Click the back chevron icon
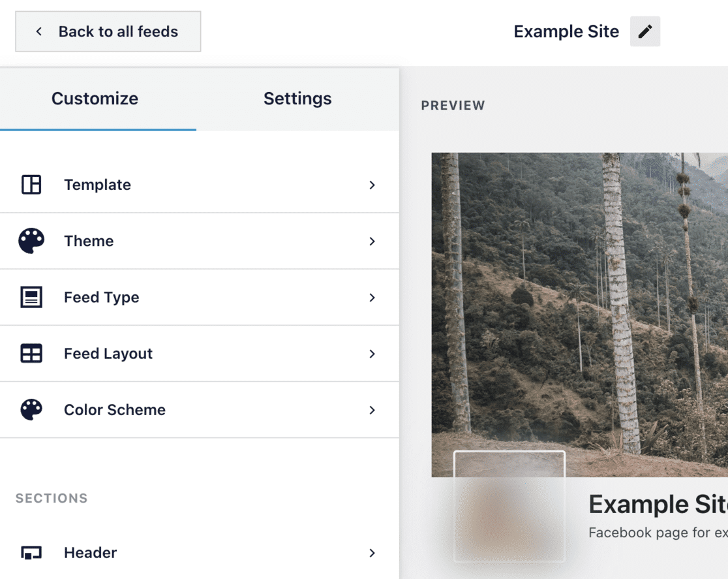The height and width of the screenshot is (579, 728). point(39,31)
